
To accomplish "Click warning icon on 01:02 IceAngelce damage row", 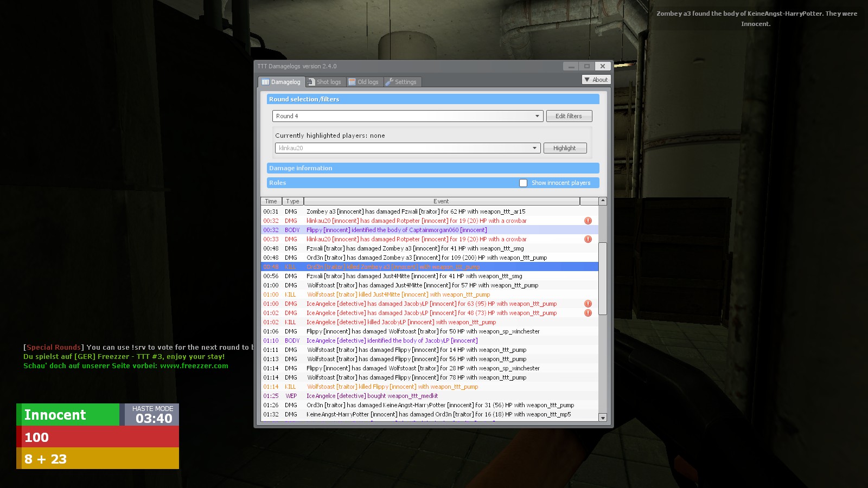I will tap(588, 313).
